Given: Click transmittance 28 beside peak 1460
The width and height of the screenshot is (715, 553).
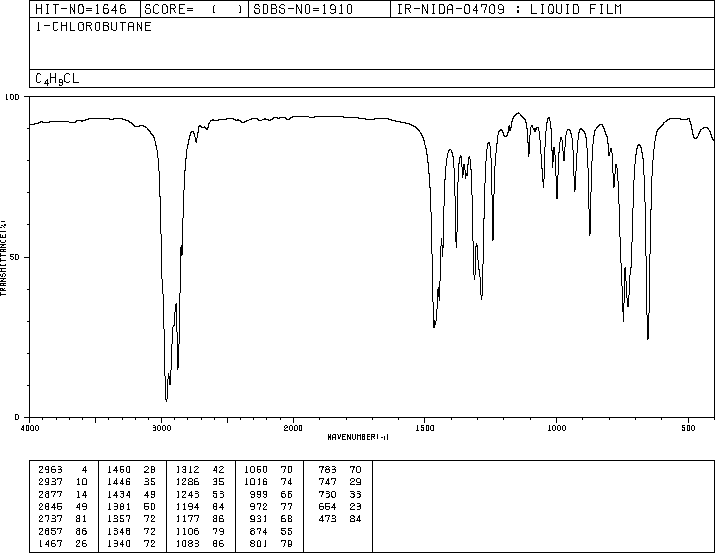Looking at the screenshot, I should pyautogui.click(x=150, y=470).
